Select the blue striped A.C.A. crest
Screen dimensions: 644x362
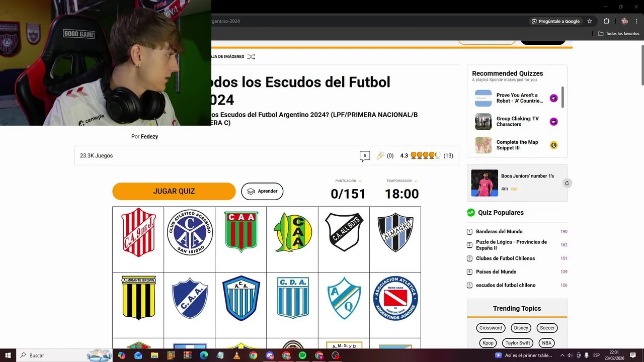pyautogui.click(x=241, y=298)
